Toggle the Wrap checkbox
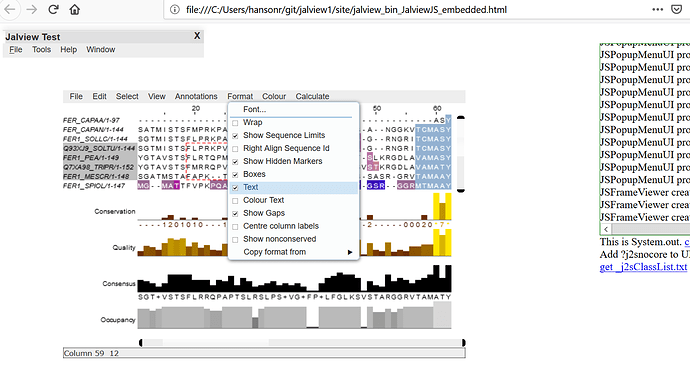The image size is (690, 381). [235, 123]
